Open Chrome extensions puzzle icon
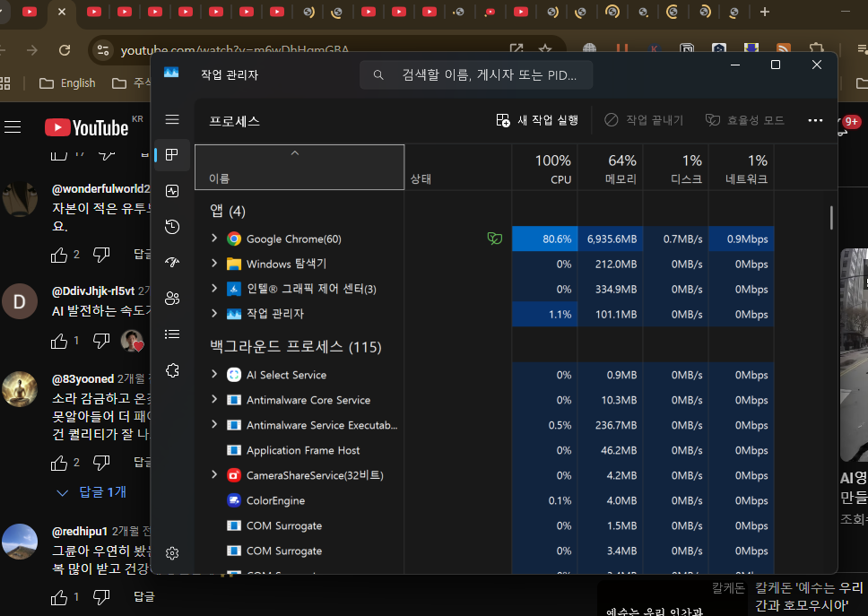The width and height of the screenshot is (868, 616). point(816,50)
